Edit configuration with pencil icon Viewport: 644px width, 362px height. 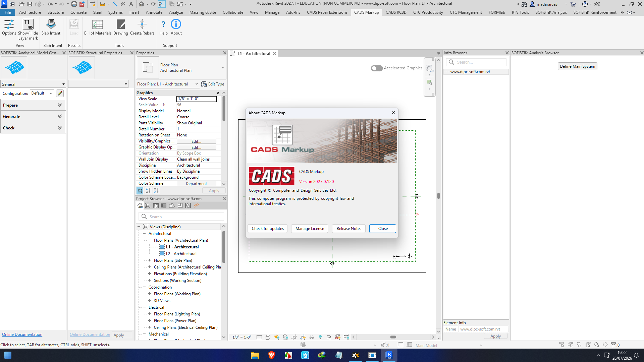click(x=60, y=93)
